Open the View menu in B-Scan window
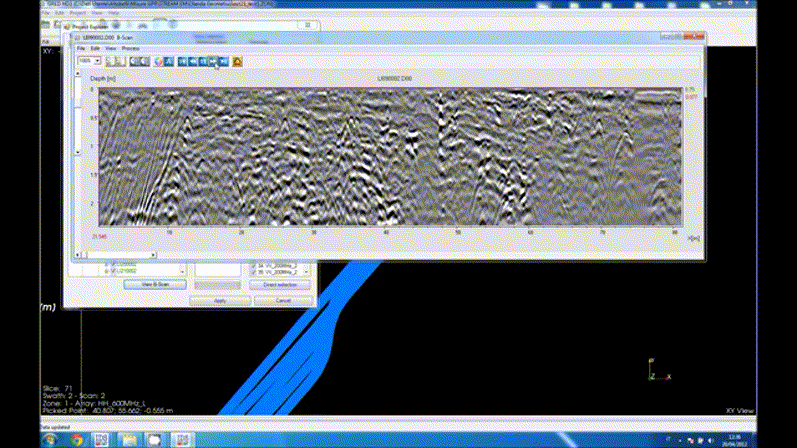The image size is (797, 448). pyautogui.click(x=110, y=48)
